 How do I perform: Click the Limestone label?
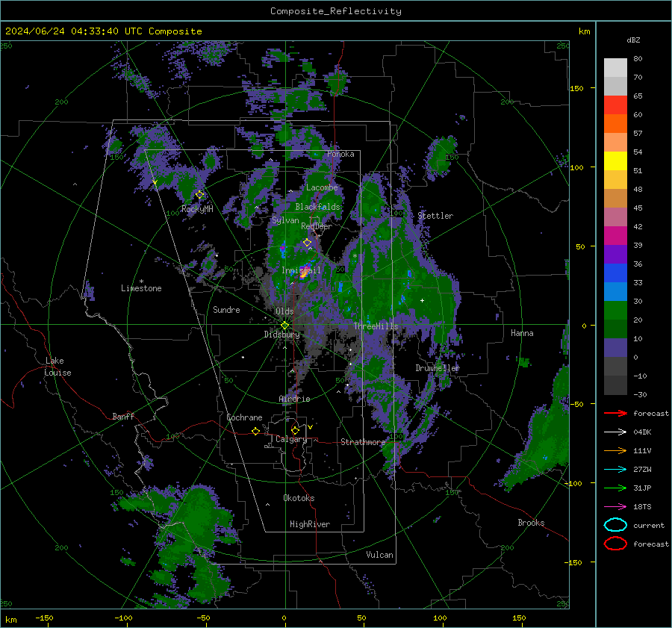(x=141, y=288)
